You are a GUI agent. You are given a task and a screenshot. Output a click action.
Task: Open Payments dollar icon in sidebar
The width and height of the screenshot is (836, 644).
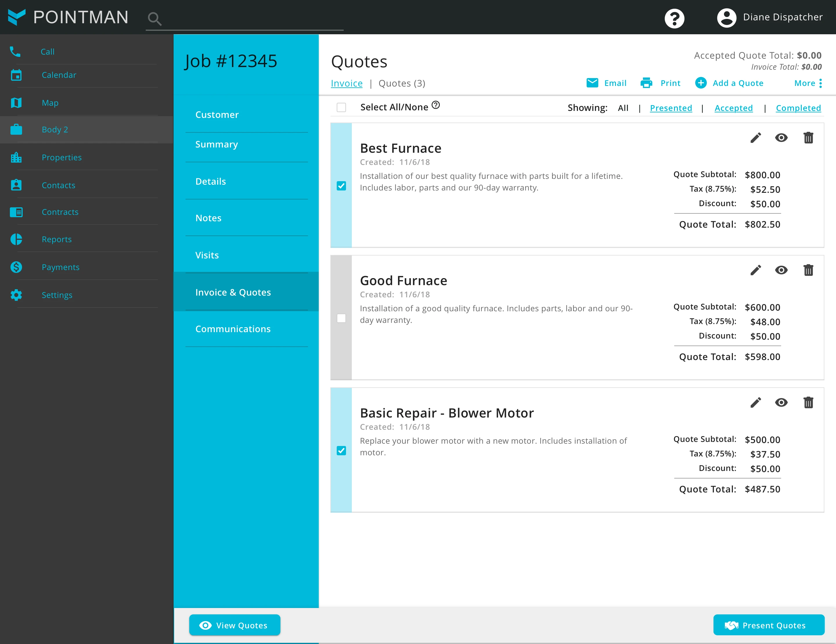pyautogui.click(x=16, y=267)
